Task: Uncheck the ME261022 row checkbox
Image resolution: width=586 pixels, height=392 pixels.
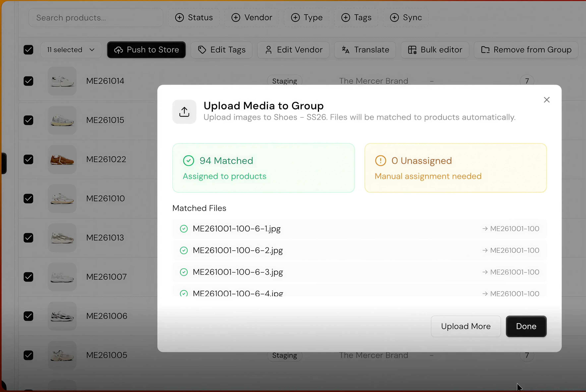Action: pos(28,159)
